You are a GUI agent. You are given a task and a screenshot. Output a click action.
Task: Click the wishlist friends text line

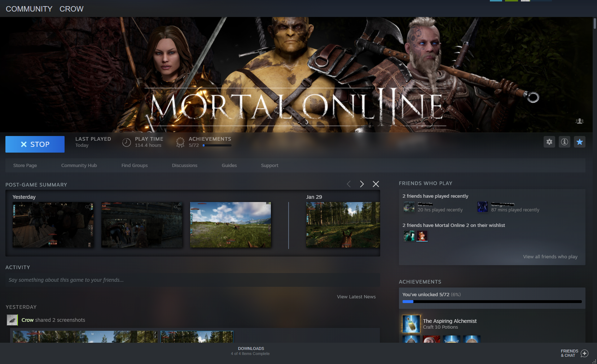454,225
